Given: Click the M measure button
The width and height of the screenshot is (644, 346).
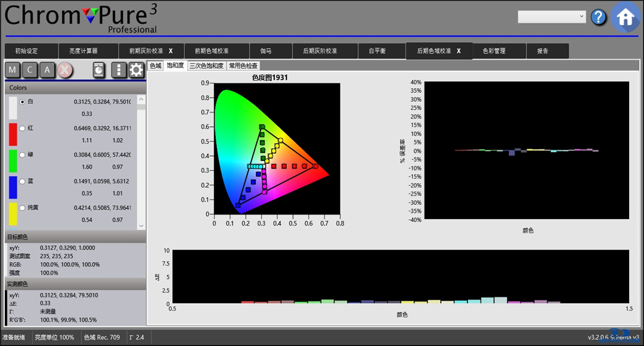Looking at the screenshot, I should (x=13, y=70).
